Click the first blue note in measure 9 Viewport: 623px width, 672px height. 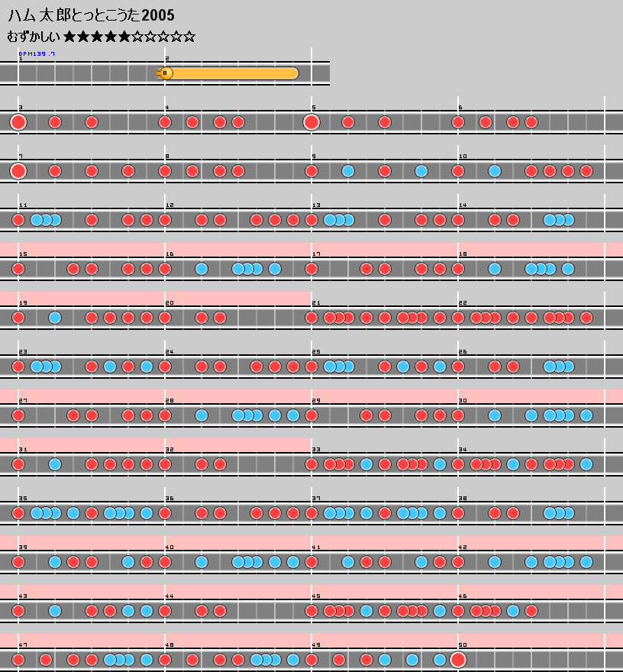[x=348, y=171]
